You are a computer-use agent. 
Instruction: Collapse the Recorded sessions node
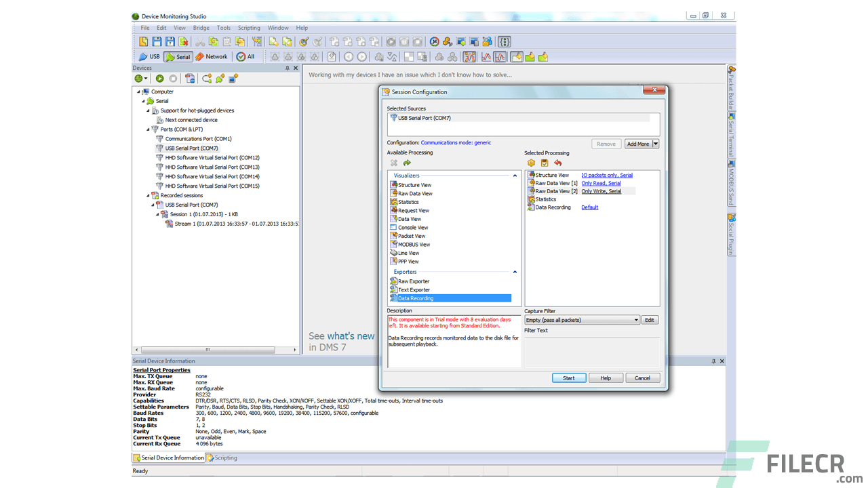[149, 195]
